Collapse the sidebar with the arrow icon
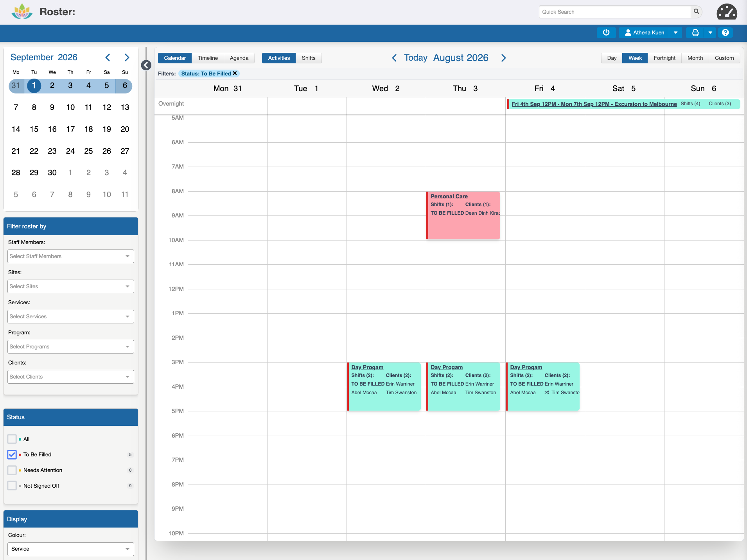 pyautogui.click(x=146, y=65)
